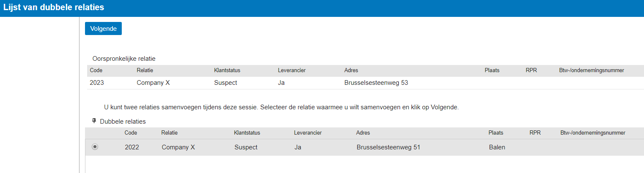The image size is (644, 173).
Task: Click code 2023 in original relation
Action: [97, 83]
